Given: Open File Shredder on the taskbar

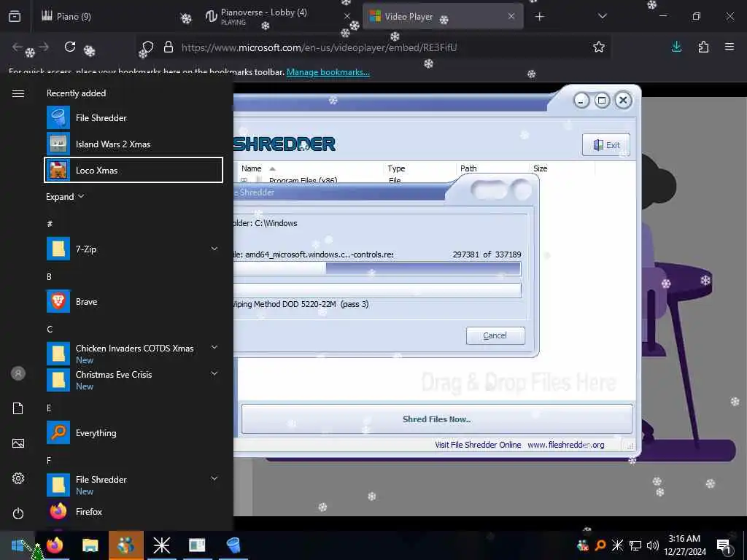Looking at the screenshot, I should pyautogui.click(x=233, y=545).
